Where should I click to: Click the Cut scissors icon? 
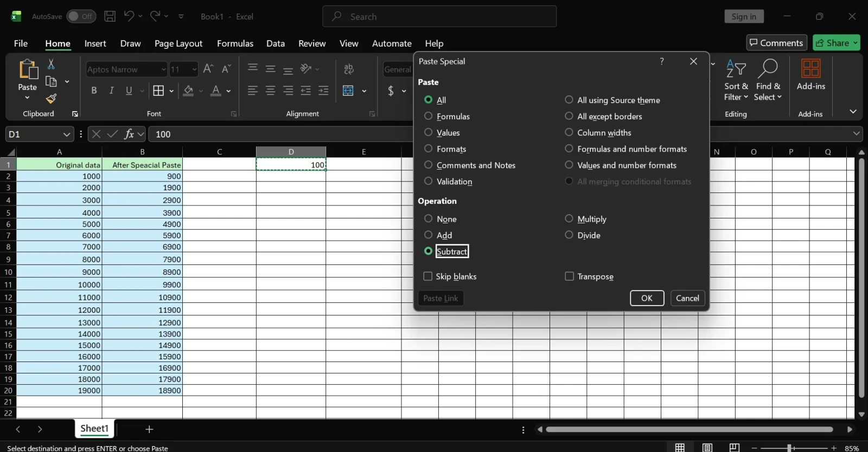(x=51, y=64)
